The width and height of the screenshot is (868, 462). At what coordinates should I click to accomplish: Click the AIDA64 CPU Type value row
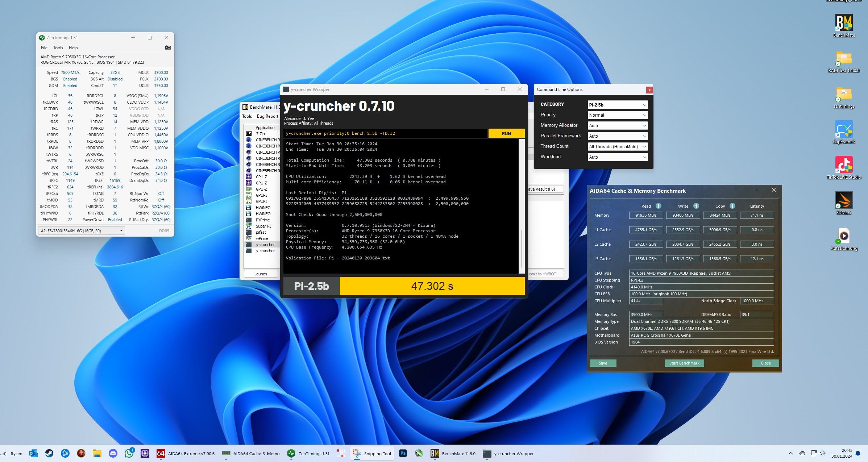(702, 273)
